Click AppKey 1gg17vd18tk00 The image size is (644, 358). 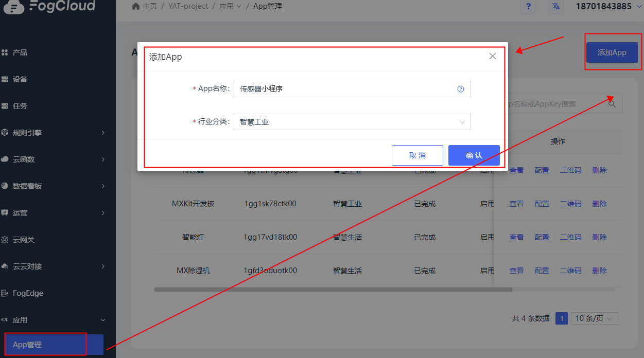[x=270, y=237]
